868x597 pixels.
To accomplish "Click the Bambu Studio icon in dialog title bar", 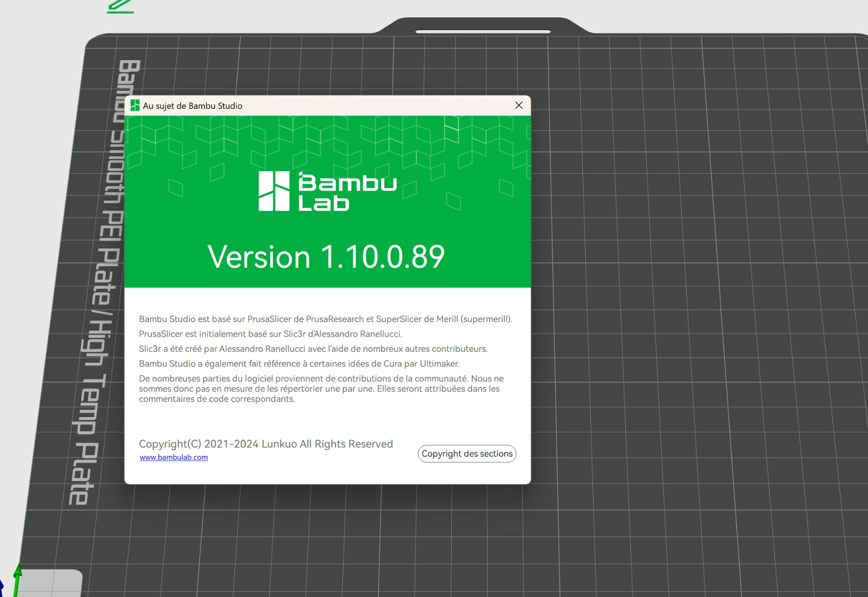I will (135, 106).
